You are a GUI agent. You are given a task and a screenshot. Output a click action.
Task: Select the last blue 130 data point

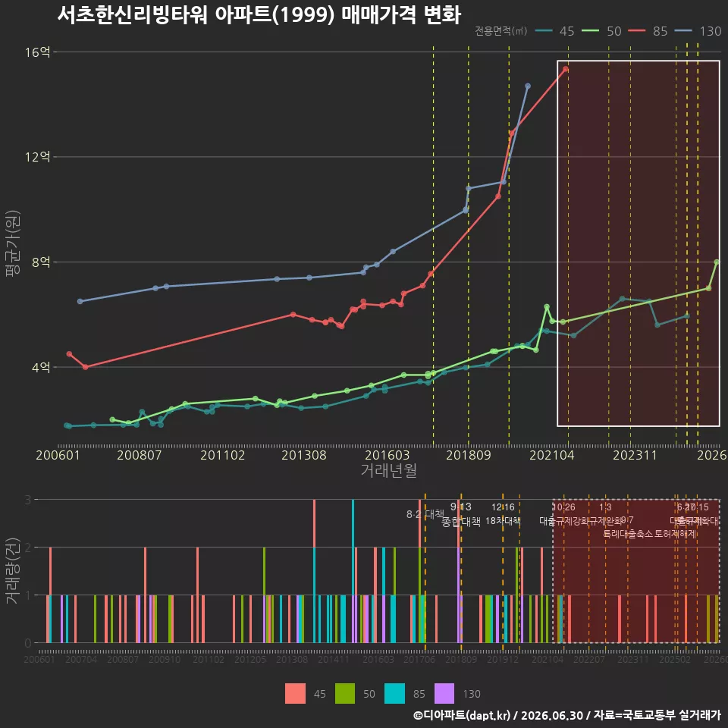tap(528, 86)
